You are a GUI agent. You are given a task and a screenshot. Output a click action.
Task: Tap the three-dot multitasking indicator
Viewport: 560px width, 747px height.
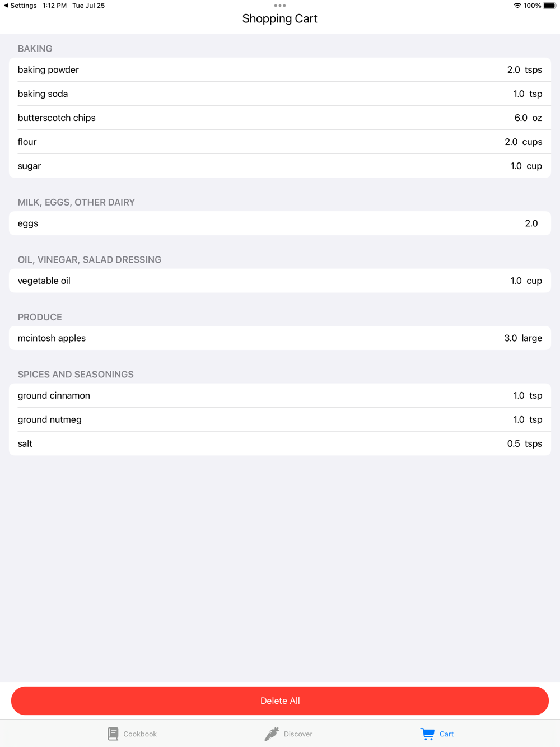click(280, 6)
